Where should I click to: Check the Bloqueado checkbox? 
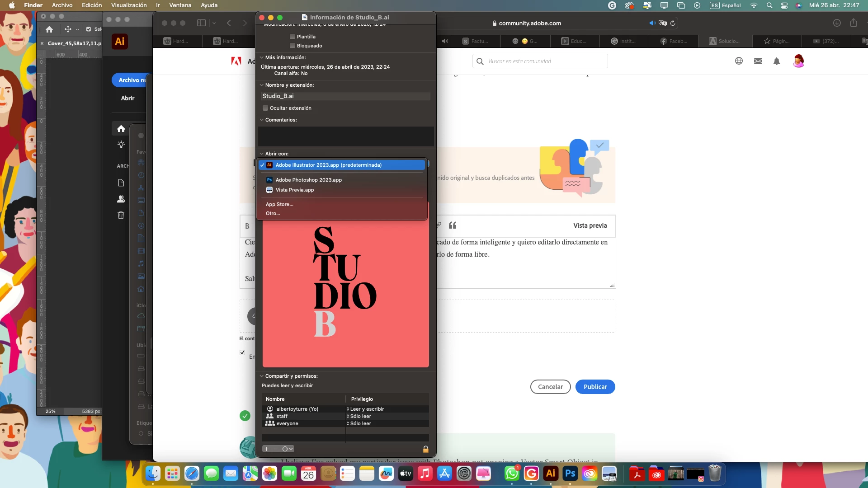click(x=292, y=46)
